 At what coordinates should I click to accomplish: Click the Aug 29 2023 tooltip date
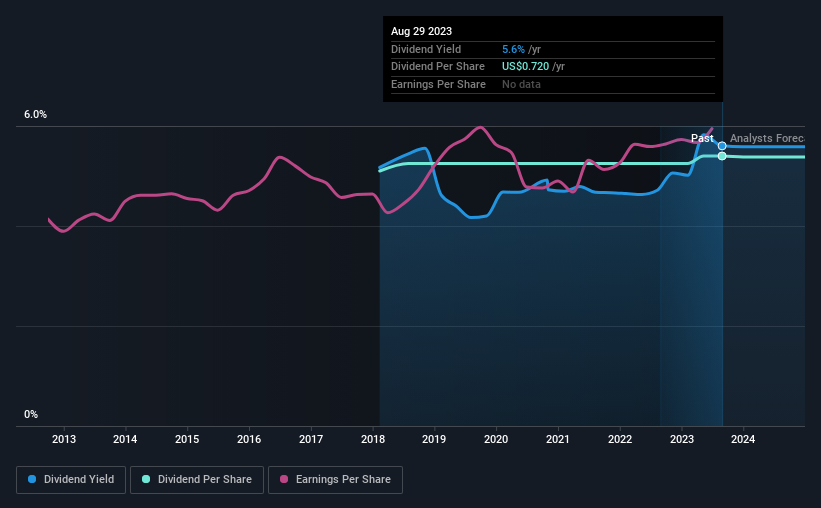[x=421, y=31]
